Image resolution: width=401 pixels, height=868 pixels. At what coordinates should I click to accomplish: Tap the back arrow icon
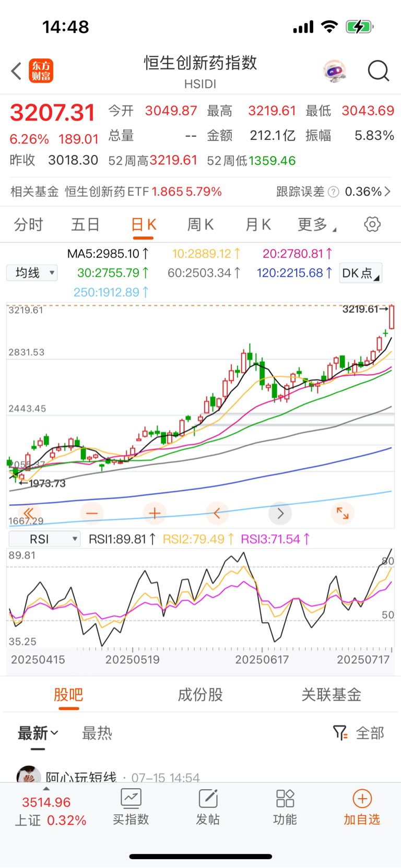click(x=16, y=71)
